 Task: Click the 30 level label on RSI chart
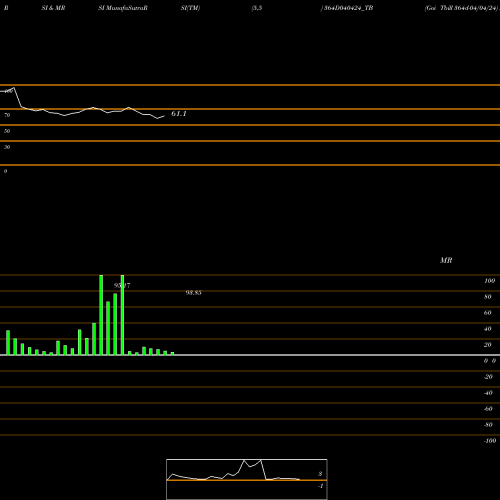[x=7, y=147]
